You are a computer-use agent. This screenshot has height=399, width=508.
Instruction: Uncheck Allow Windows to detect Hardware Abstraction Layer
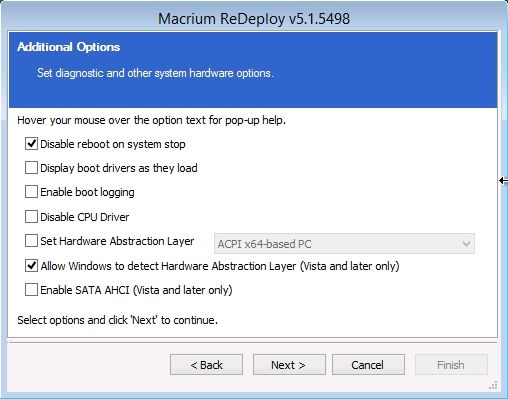31,266
